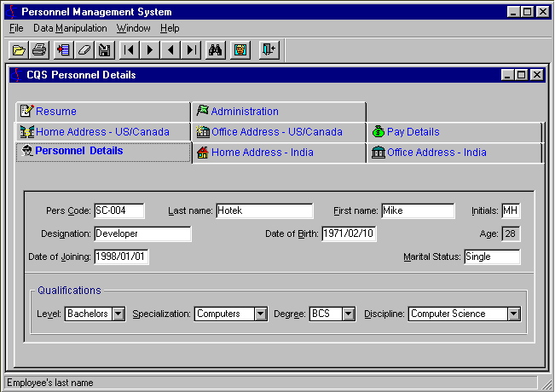Click the floppy disk save icon
Image resolution: width=555 pixels, height=392 pixels.
tap(105, 50)
